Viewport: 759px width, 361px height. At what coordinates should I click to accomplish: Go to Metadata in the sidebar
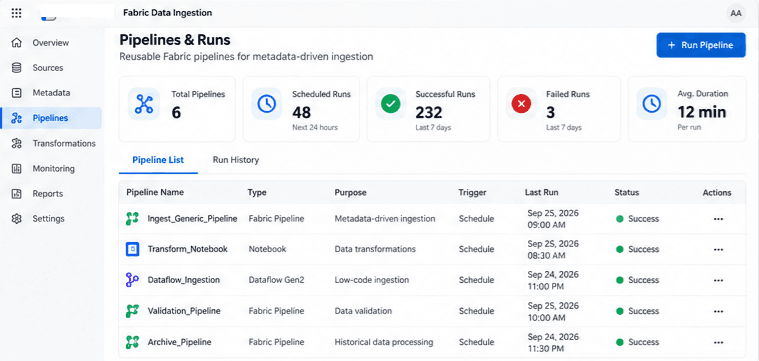(51, 93)
